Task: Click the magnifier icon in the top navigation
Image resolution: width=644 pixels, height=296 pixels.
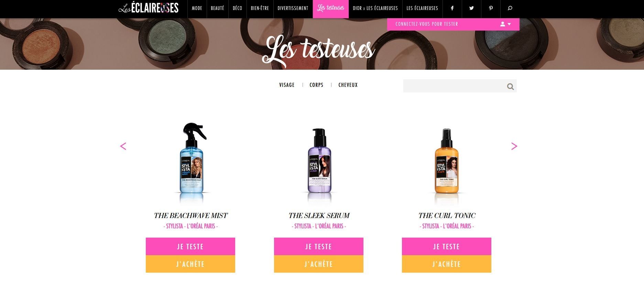Action: click(510, 8)
